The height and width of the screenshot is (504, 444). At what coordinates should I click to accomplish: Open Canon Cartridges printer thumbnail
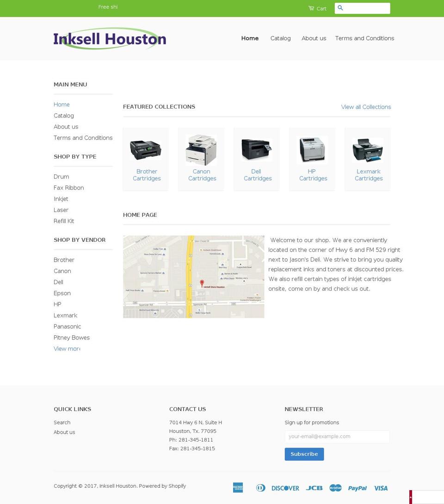[201, 150]
